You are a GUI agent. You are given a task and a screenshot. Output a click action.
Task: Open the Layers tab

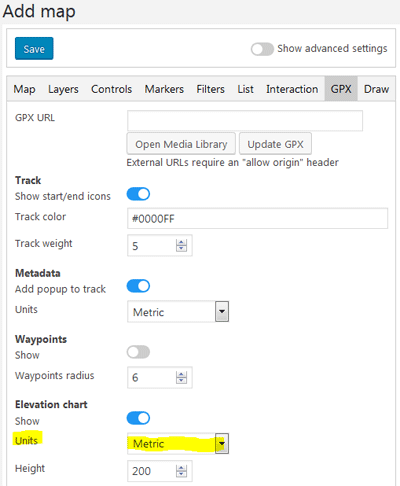coord(63,89)
